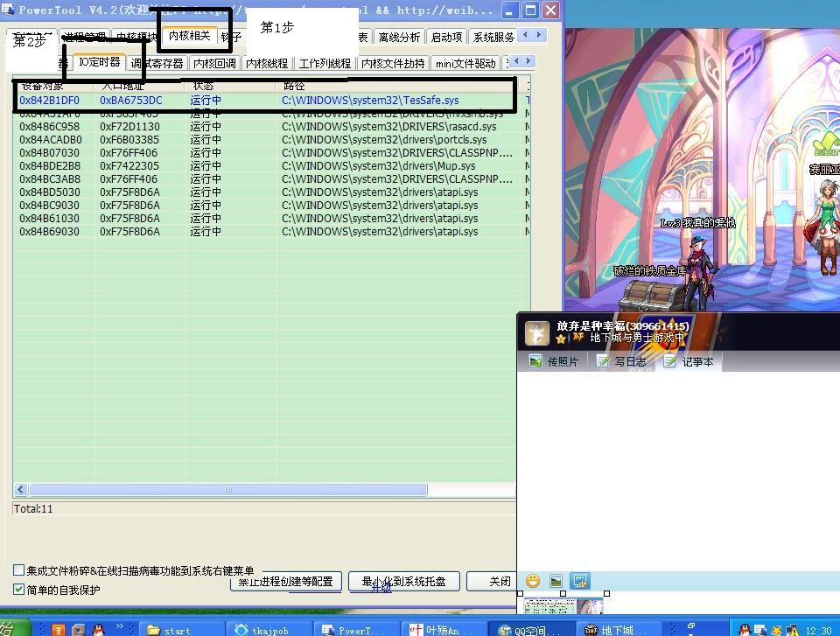Click the pasted screenshot thumbnail
The height and width of the screenshot is (636, 840).
(563, 606)
